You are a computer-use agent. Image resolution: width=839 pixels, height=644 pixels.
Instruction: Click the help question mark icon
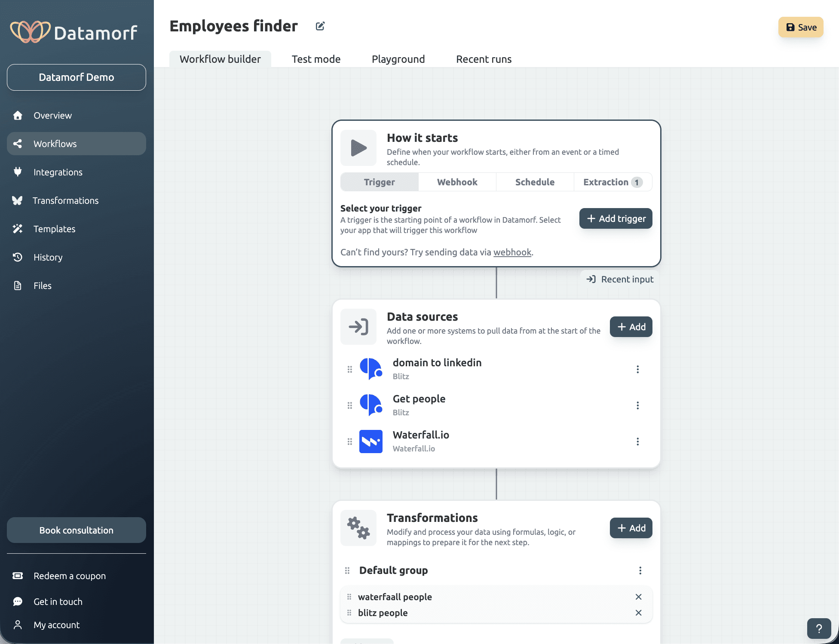[x=819, y=629]
